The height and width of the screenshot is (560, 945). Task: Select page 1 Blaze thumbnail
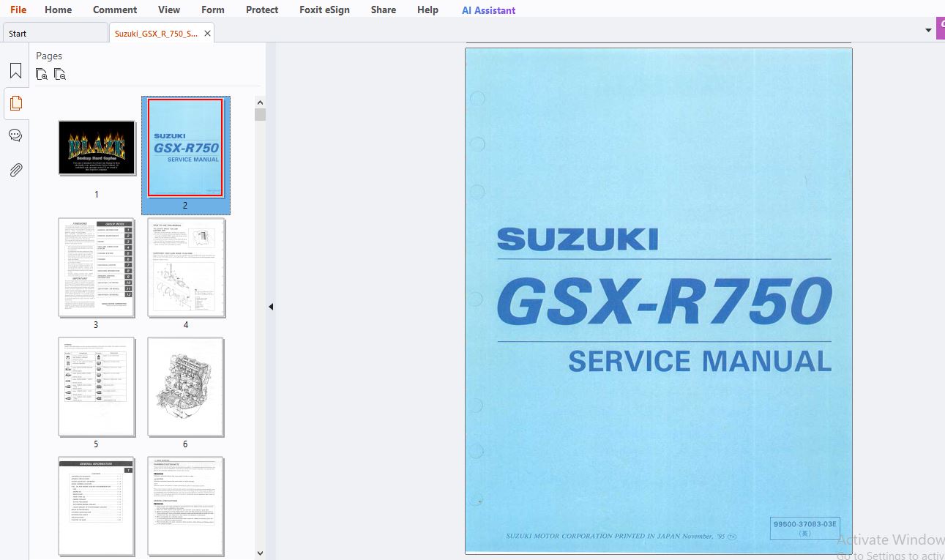(x=97, y=148)
